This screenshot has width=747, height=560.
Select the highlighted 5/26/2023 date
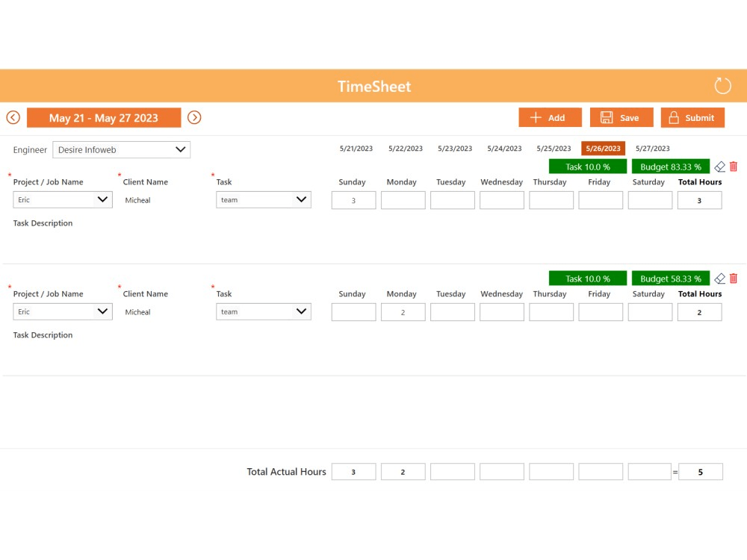(602, 148)
